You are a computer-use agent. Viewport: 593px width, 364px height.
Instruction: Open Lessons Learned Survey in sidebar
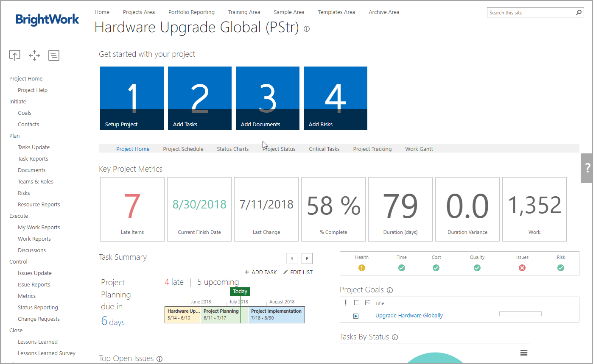[47, 353]
